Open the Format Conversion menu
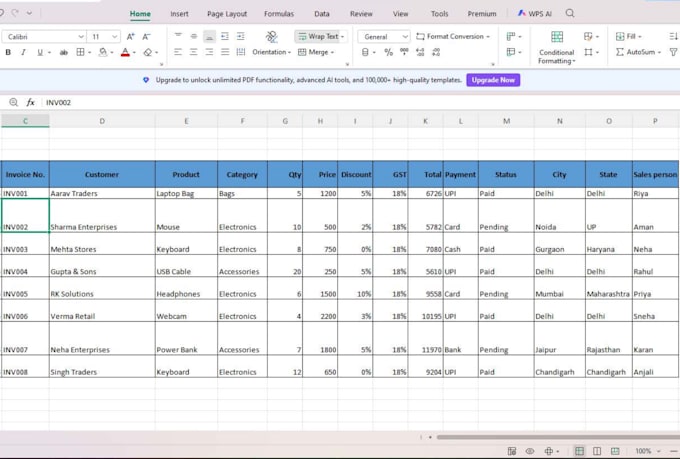 click(453, 36)
